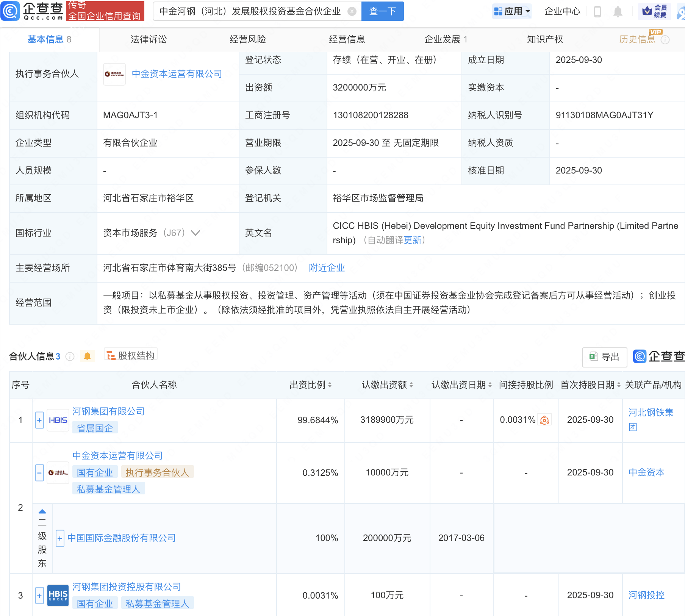Click the notification bell in header
The height and width of the screenshot is (616, 685).
click(x=618, y=12)
